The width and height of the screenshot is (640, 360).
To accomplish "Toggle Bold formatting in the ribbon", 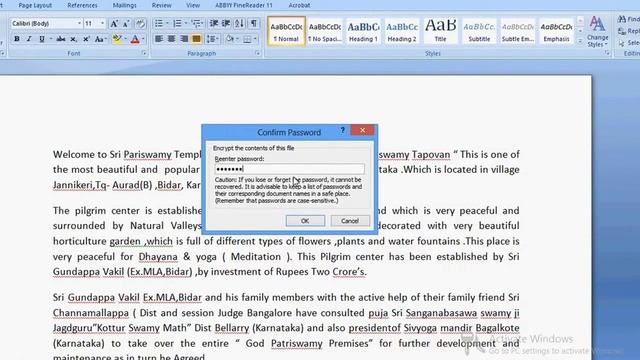I will click(17, 39).
